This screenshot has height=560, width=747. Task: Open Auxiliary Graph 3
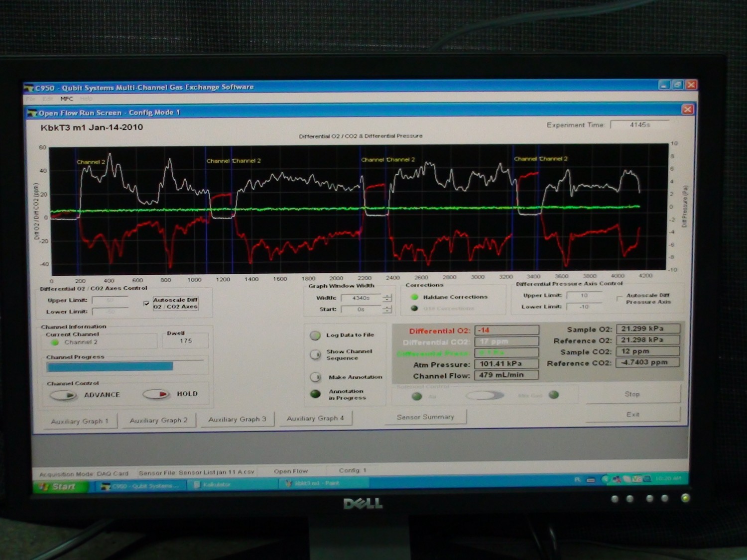237,419
